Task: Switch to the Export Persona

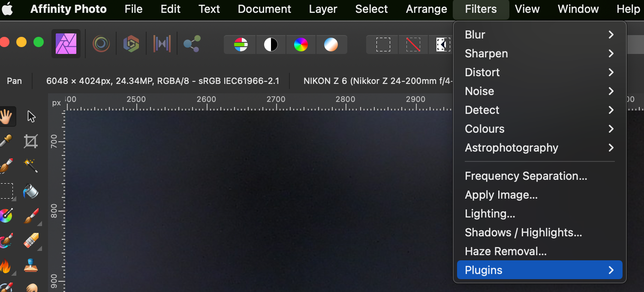Action: click(x=192, y=44)
